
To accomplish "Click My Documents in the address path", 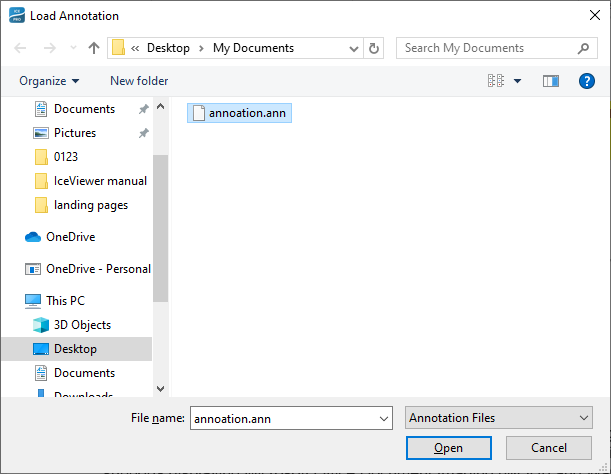I will coord(253,48).
